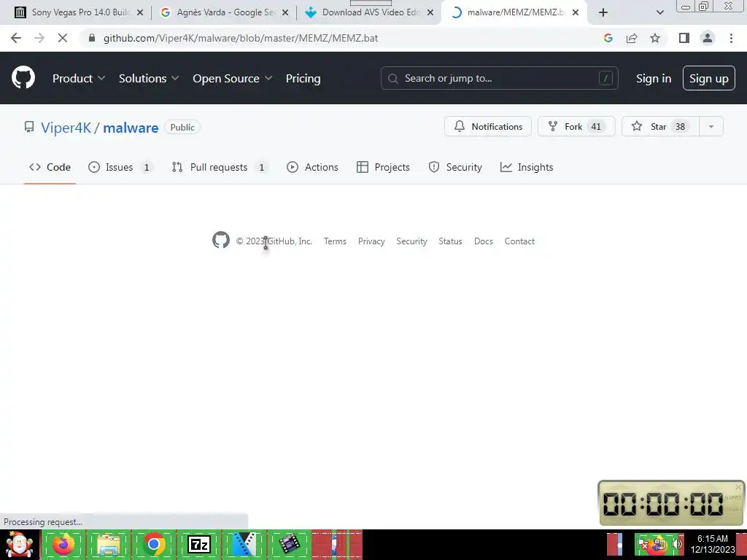Go back with the browser back arrow
Image resolution: width=747 pixels, height=560 pixels.
(16, 38)
